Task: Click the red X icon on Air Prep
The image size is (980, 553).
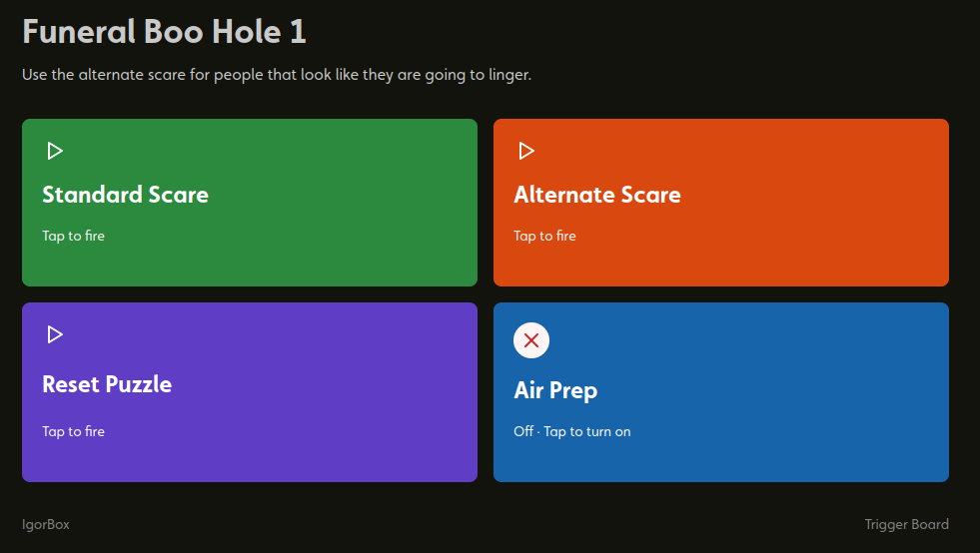Action: (x=531, y=340)
